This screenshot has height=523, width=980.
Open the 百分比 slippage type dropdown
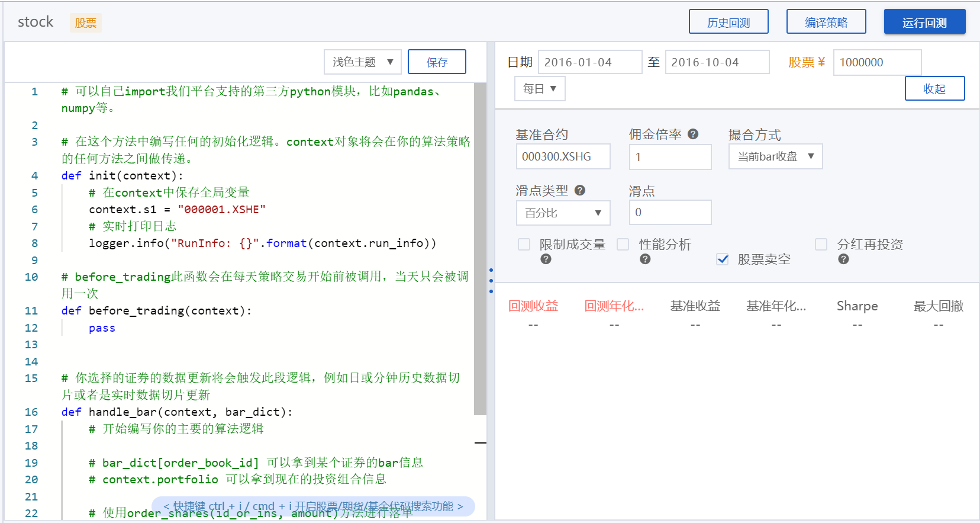pyautogui.click(x=562, y=213)
